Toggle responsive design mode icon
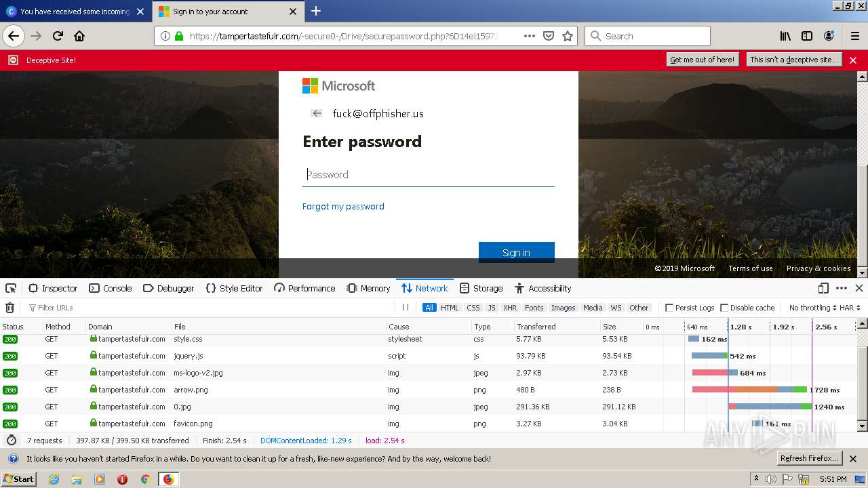Screen dimensions: 868x488 tap(823, 288)
